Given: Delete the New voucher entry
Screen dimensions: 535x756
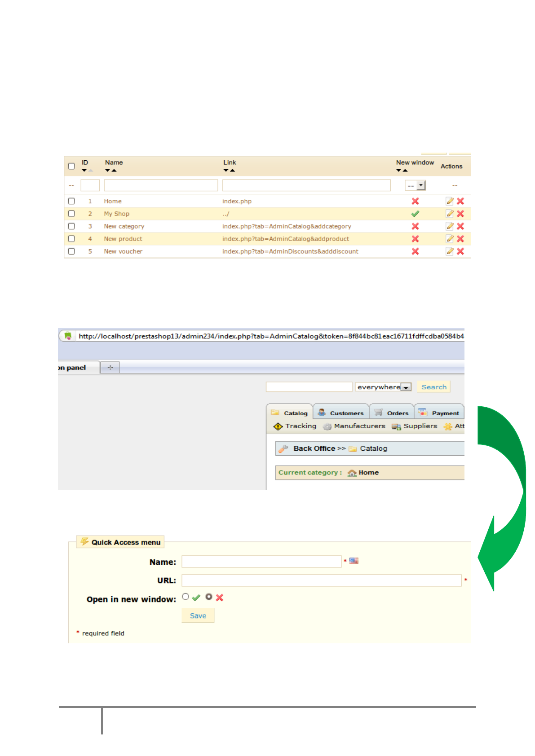Looking at the screenshot, I should [x=460, y=251].
